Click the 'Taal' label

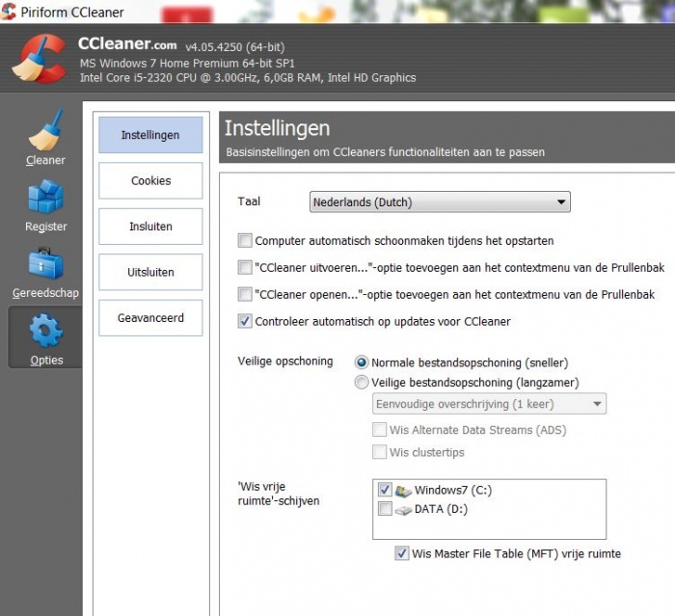pos(249,201)
